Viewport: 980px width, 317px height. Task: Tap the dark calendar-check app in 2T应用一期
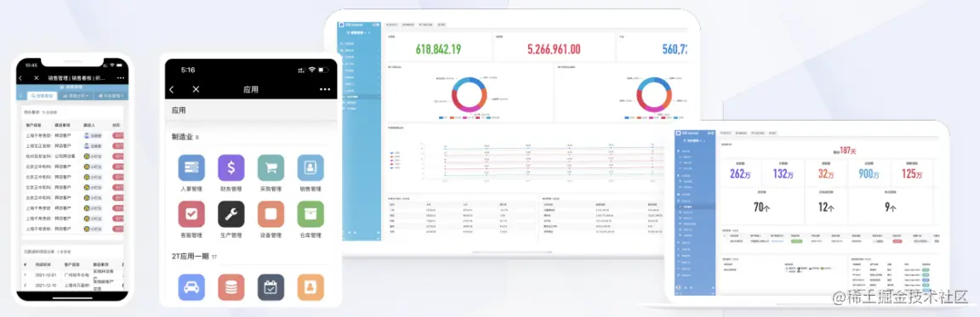pos(271,287)
